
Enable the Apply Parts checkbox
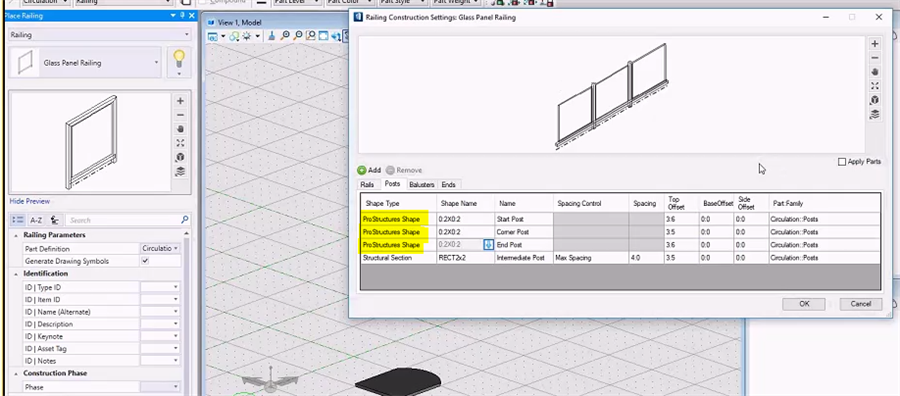tap(842, 162)
